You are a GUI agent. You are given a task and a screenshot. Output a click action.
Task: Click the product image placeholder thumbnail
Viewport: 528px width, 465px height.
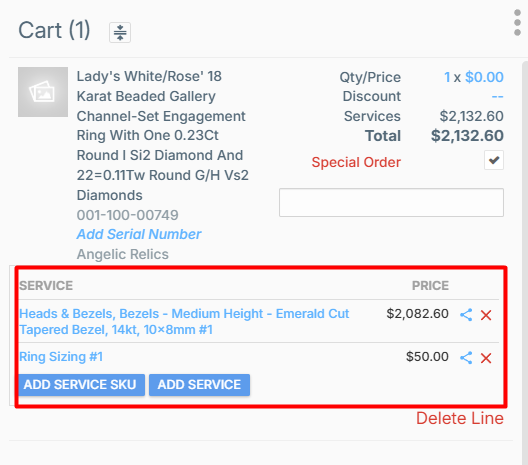(43, 92)
